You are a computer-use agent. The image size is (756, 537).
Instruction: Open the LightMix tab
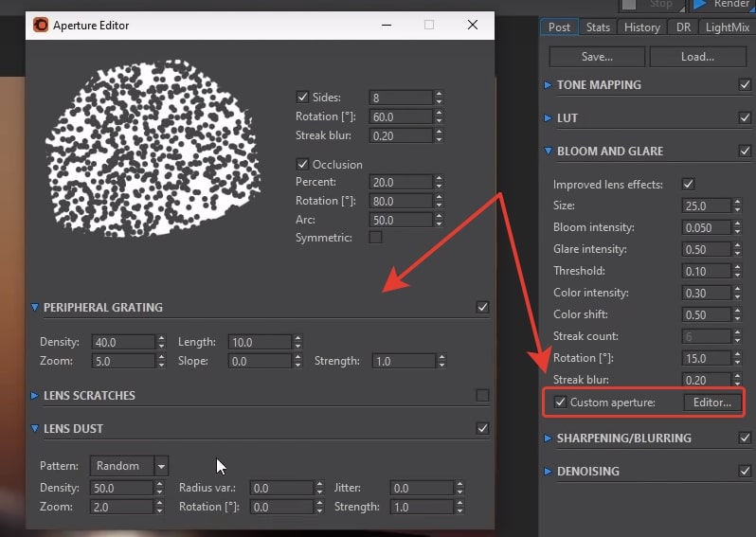click(727, 27)
